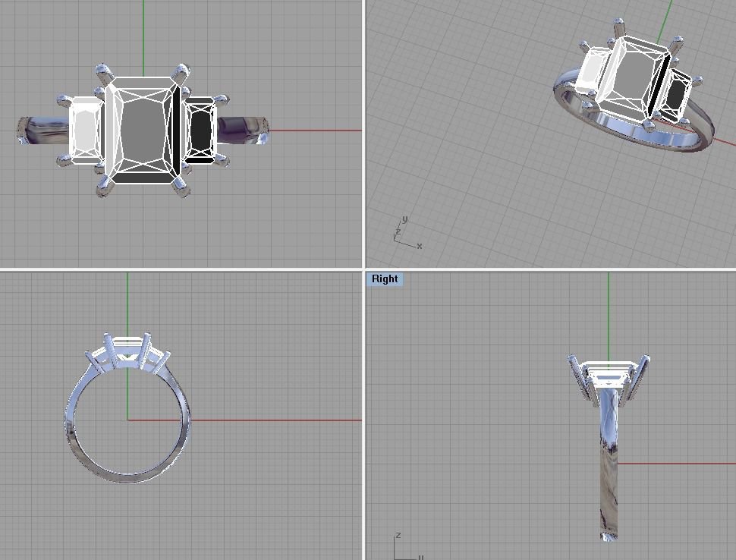Select the upper-left prong of the center stone in top view

point(103,73)
